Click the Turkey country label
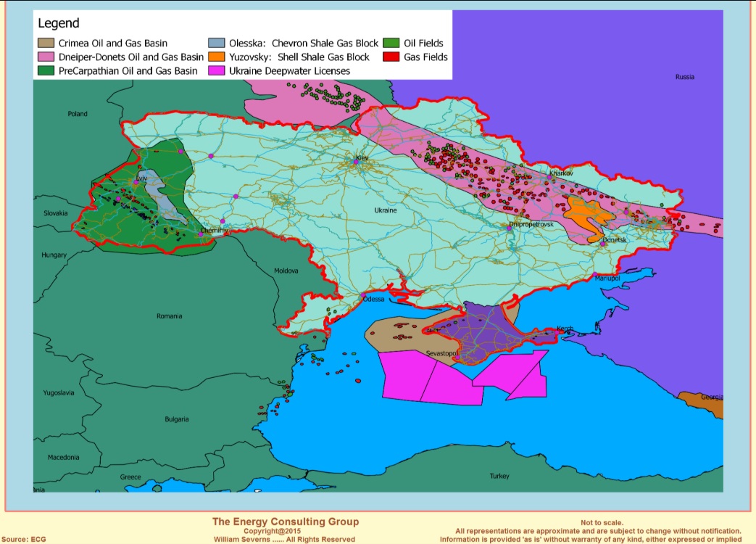 point(499,476)
